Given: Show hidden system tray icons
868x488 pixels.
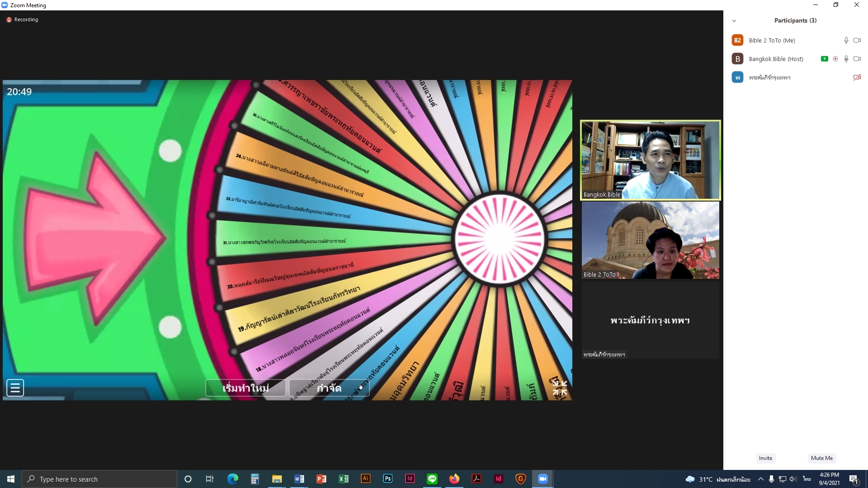Looking at the screenshot, I should [760, 479].
